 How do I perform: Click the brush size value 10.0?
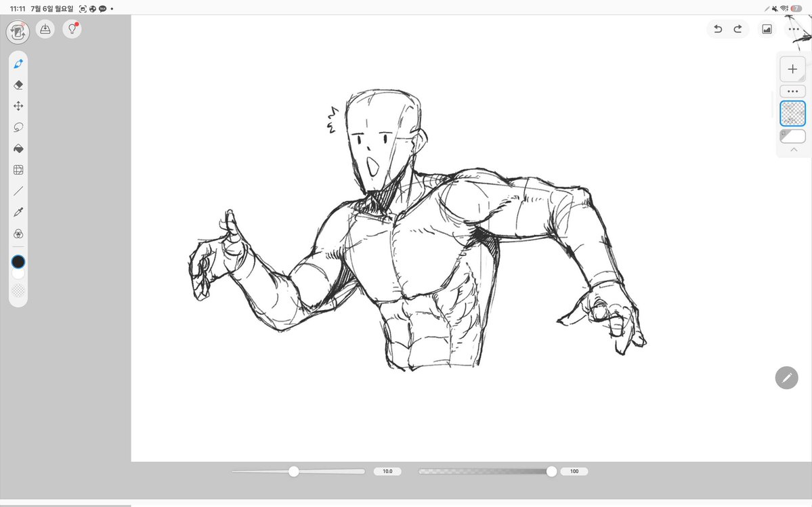pyautogui.click(x=387, y=471)
